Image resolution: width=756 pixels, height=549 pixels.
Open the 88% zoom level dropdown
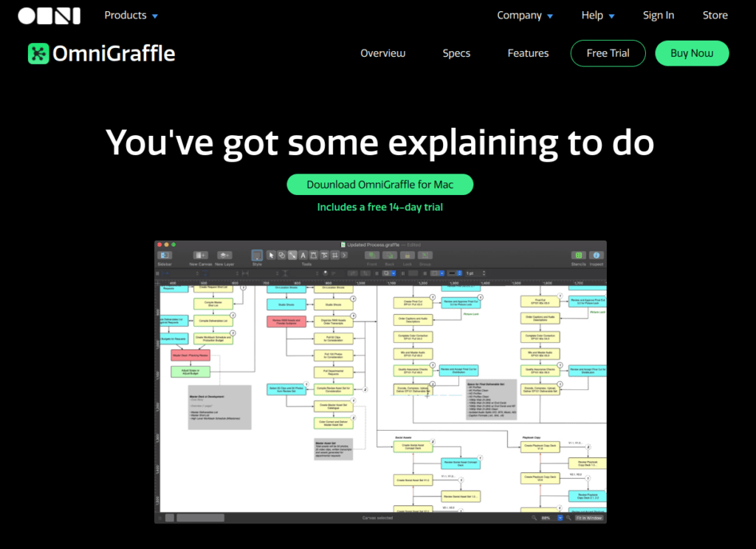(x=560, y=518)
